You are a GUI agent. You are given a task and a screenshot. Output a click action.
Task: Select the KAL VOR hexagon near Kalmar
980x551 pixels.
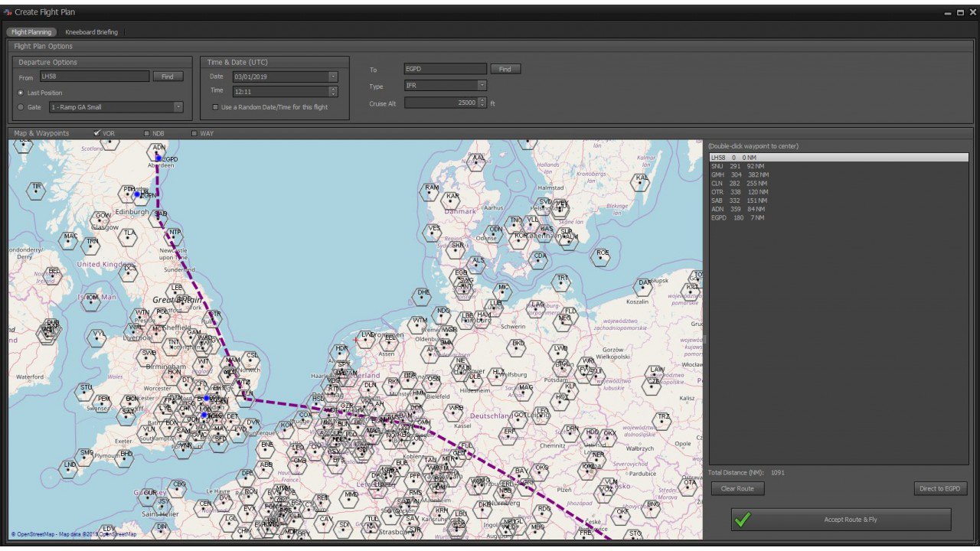point(640,183)
